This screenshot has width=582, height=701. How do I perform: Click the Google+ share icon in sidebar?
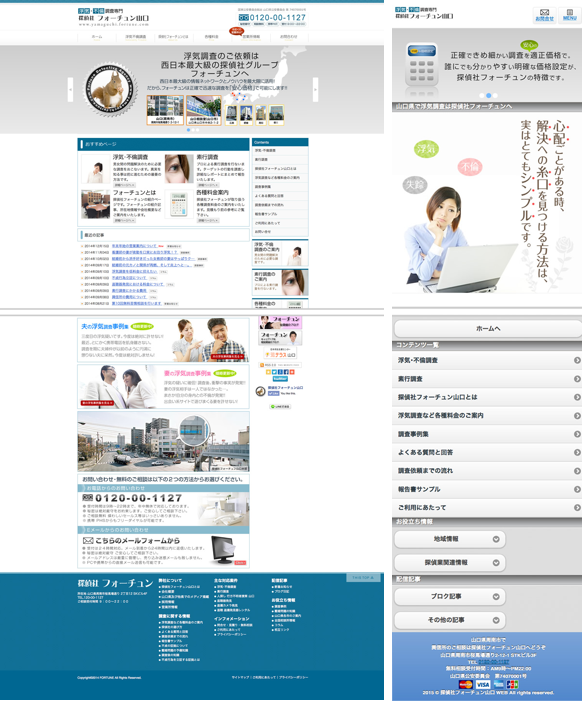coord(292,372)
